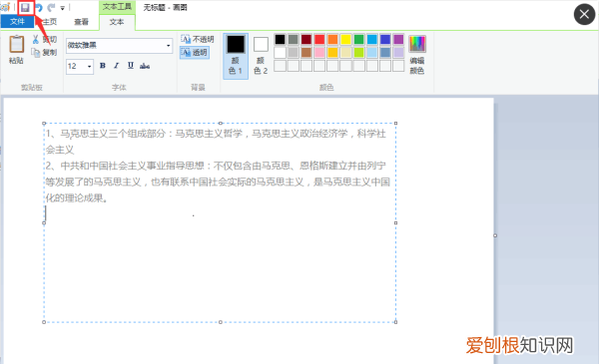Pick the green color swatch

pos(359,39)
